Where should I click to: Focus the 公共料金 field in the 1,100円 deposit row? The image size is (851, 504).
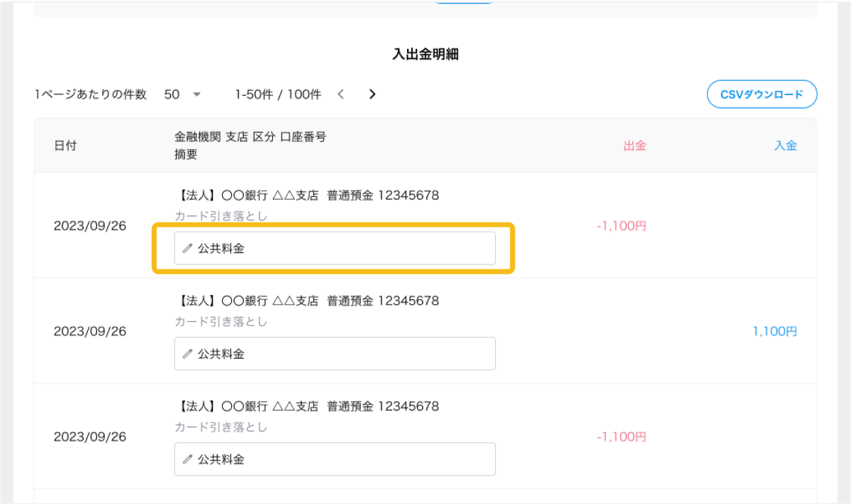pos(340,354)
